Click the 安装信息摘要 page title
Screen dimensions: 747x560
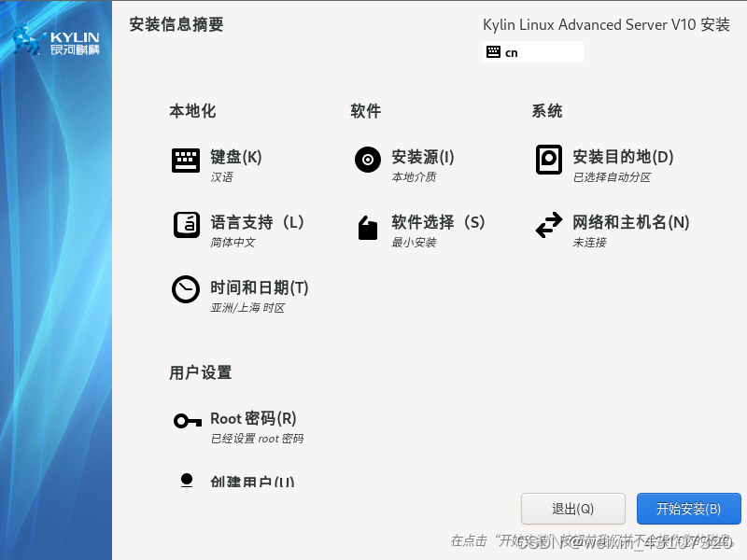click(x=176, y=24)
